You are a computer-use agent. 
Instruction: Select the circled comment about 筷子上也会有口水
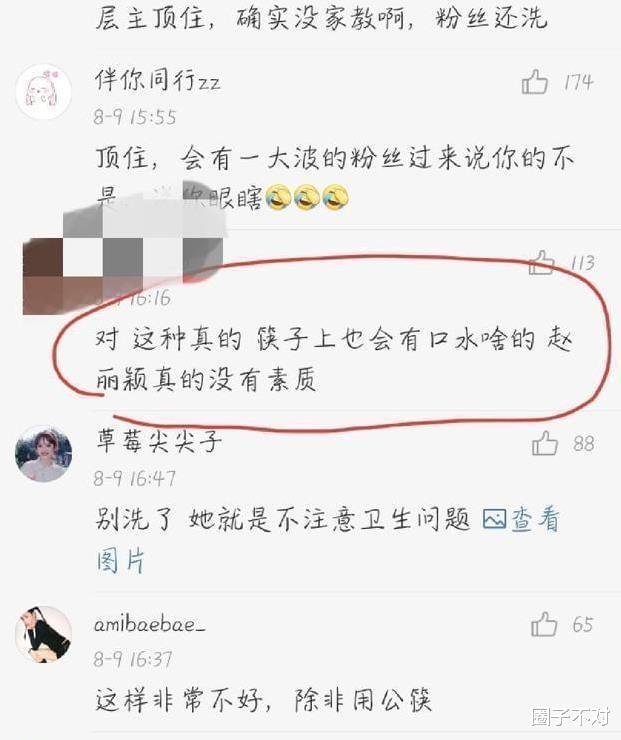click(333, 360)
